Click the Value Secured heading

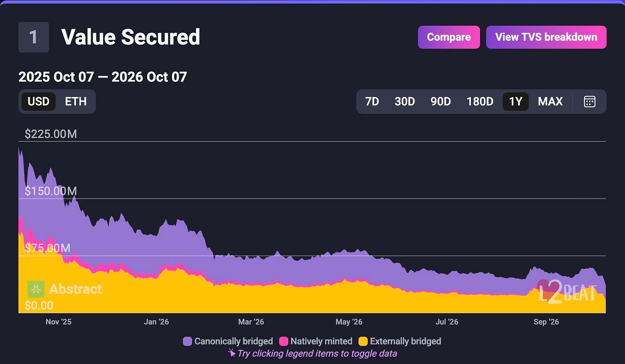(131, 37)
